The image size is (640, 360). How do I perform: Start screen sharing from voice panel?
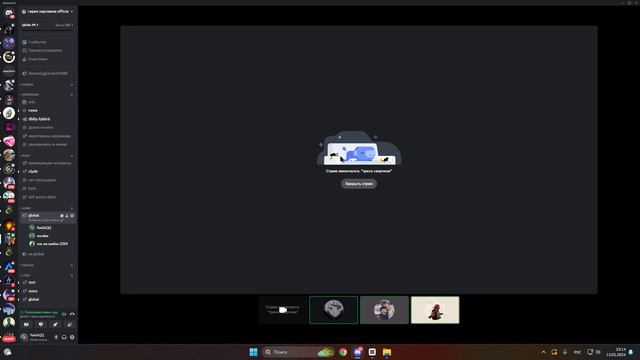pos(41,325)
